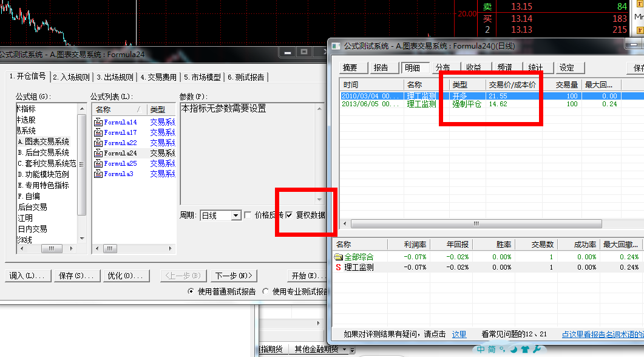
Task: Click formula group list down scroll arrow
Action: (82, 238)
